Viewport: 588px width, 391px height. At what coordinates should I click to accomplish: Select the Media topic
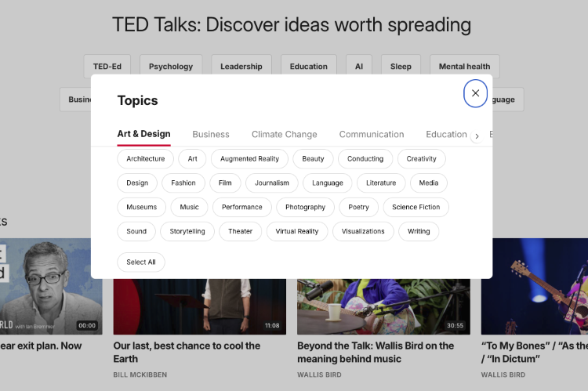(429, 183)
